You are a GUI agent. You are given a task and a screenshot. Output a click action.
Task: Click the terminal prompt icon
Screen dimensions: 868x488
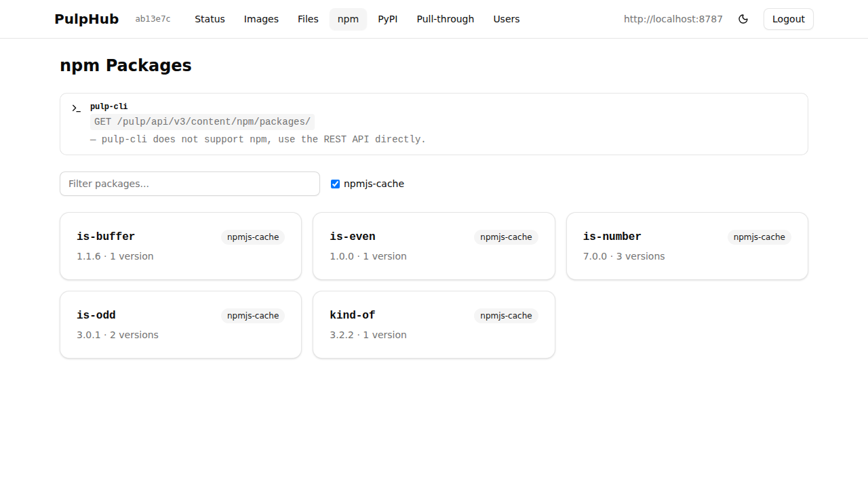75,108
